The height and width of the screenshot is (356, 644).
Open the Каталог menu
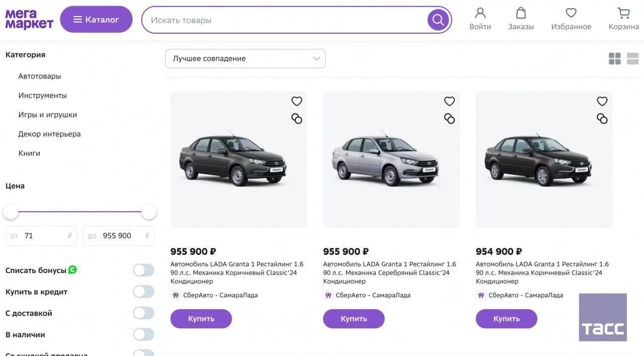point(96,20)
